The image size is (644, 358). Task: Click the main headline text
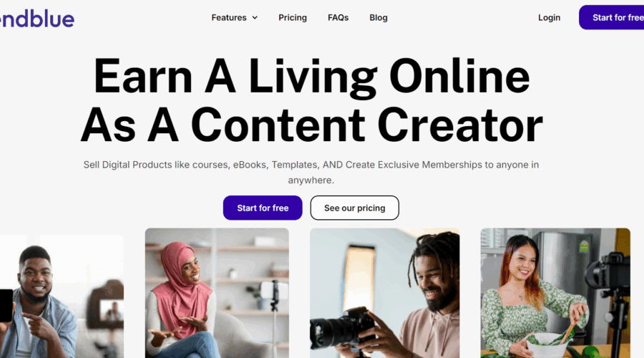coord(312,100)
